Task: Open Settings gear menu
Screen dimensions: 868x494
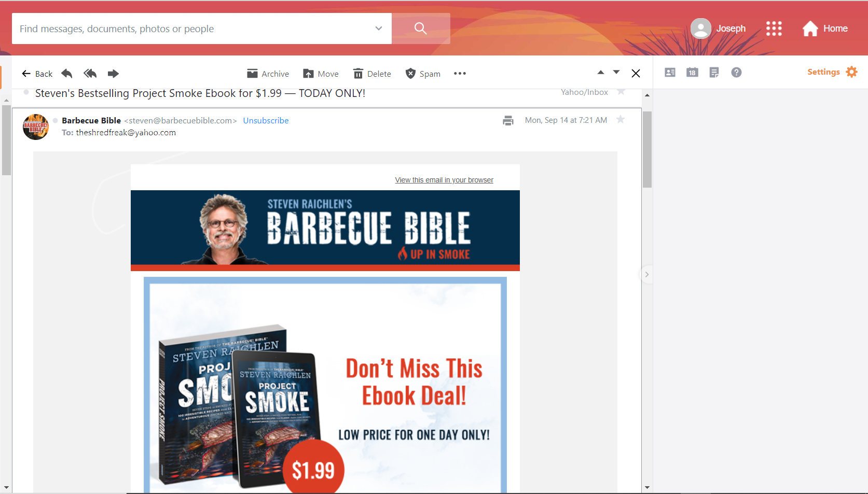Action: pos(832,72)
